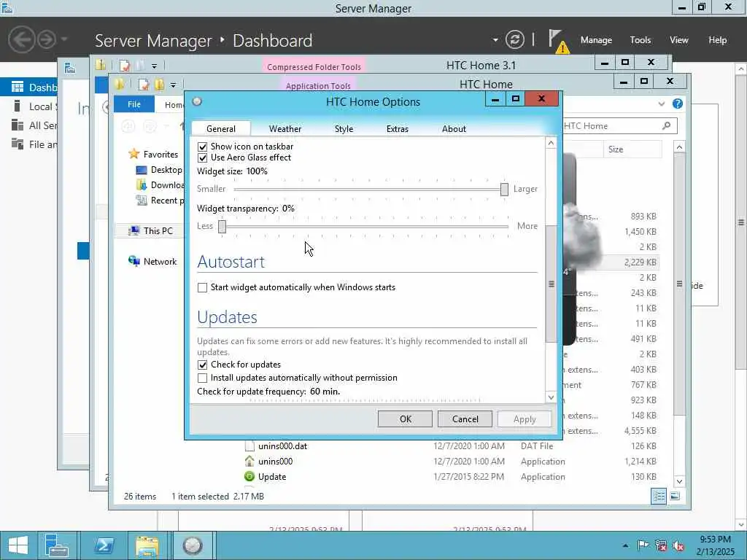Toggle Use Aero Glass effect checkbox
747x560 pixels.
click(x=203, y=157)
